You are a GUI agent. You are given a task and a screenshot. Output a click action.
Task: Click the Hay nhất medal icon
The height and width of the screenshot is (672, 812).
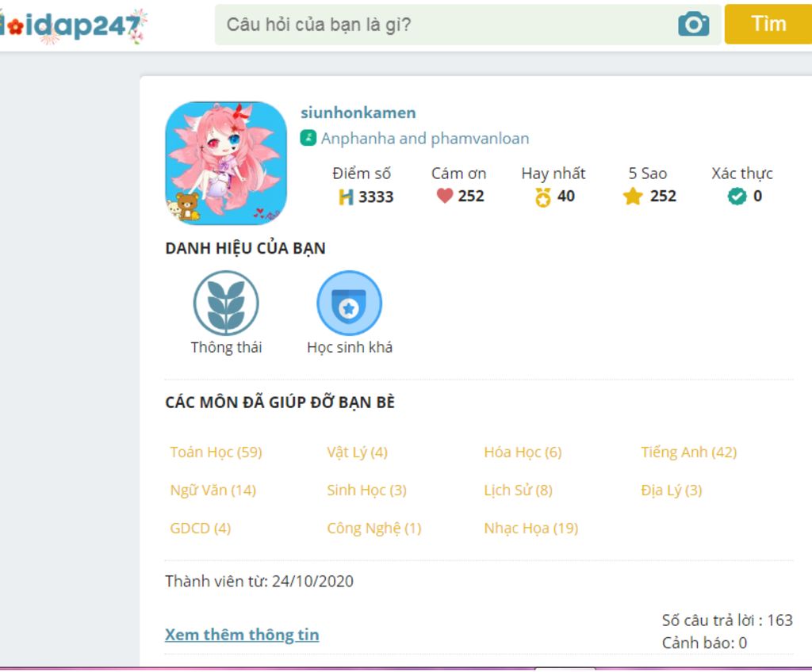tap(542, 197)
